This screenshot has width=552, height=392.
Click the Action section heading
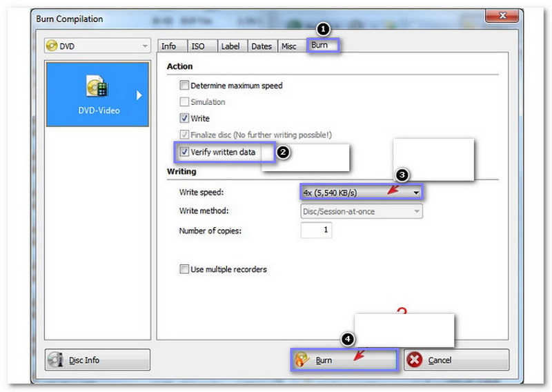pyautogui.click(x=179, y=66)
